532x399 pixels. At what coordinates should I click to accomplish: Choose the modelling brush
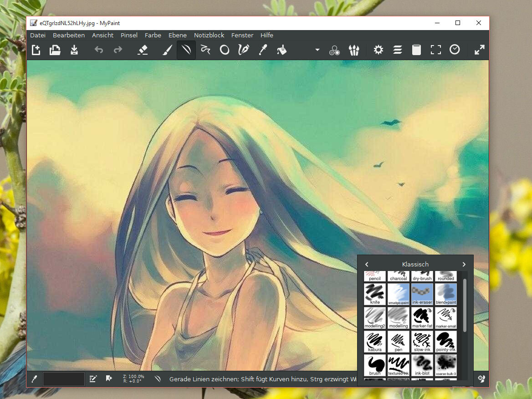399,318
